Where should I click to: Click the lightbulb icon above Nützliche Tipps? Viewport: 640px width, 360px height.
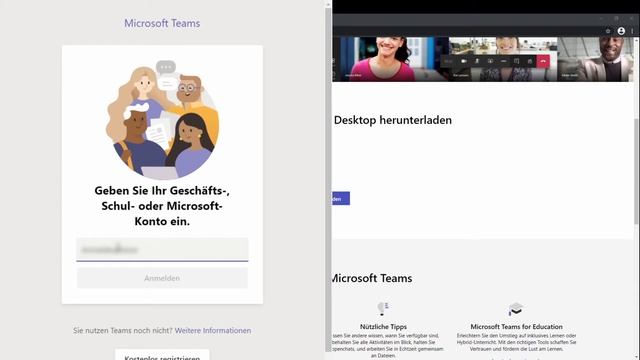[x=383, y=309]
